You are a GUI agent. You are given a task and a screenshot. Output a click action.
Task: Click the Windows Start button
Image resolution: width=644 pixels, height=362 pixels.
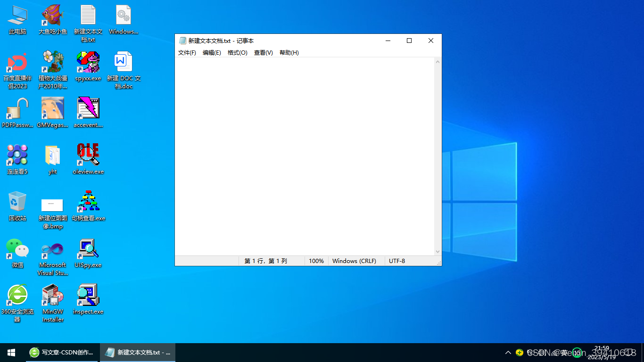click(x=11, y=352)
